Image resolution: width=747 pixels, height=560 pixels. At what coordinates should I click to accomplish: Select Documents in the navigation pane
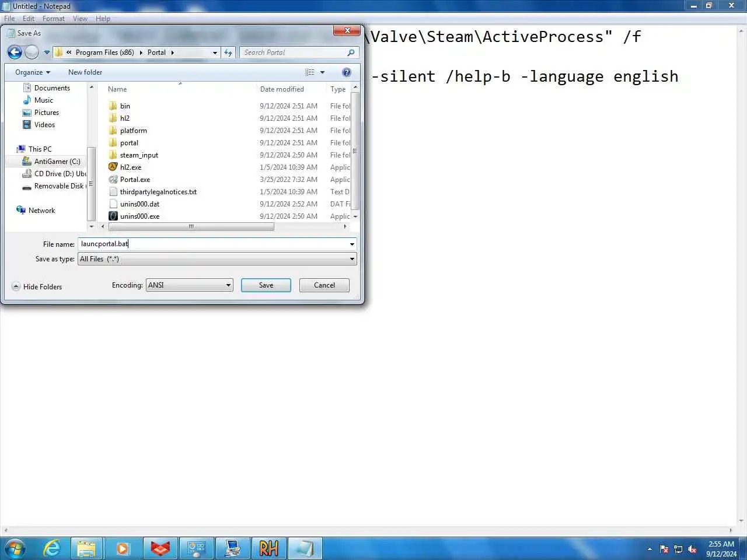click(x=52, y=88)
